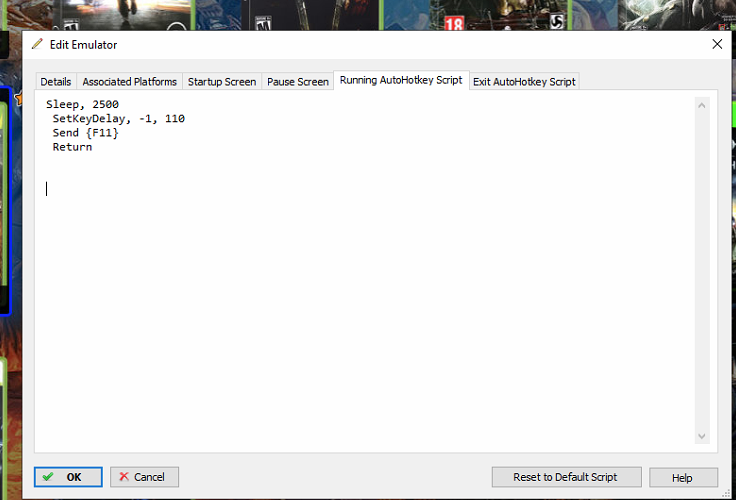The height and width of the screenshot is (500, 736).
Task: Select Running AutoHotkey Script tab
Action: pyautogui.click(x=401, y=80)
